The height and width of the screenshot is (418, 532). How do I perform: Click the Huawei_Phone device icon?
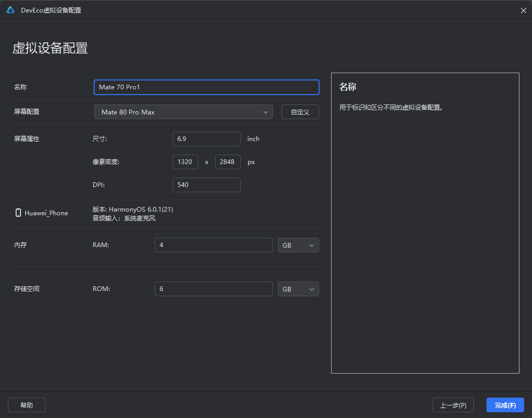18,213
